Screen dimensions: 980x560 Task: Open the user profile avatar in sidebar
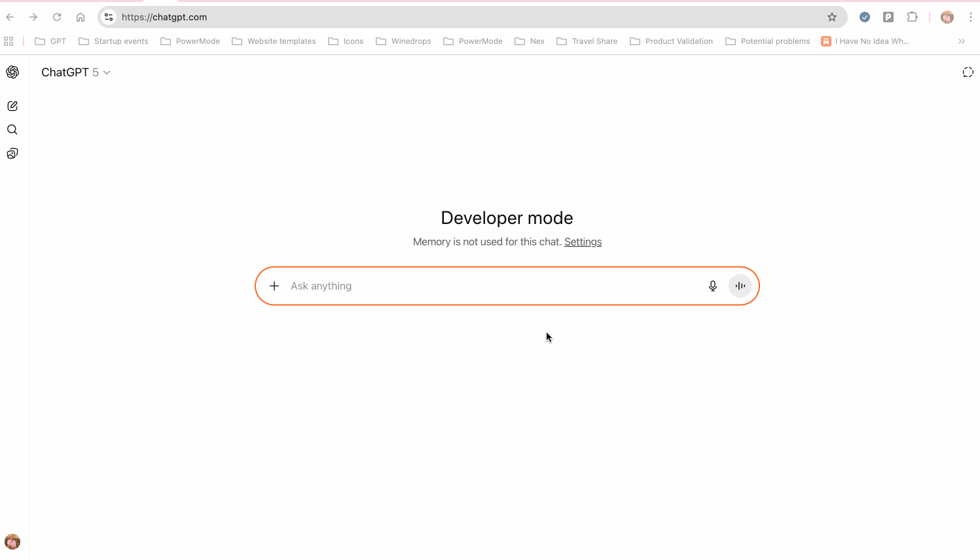click(12, 542)
